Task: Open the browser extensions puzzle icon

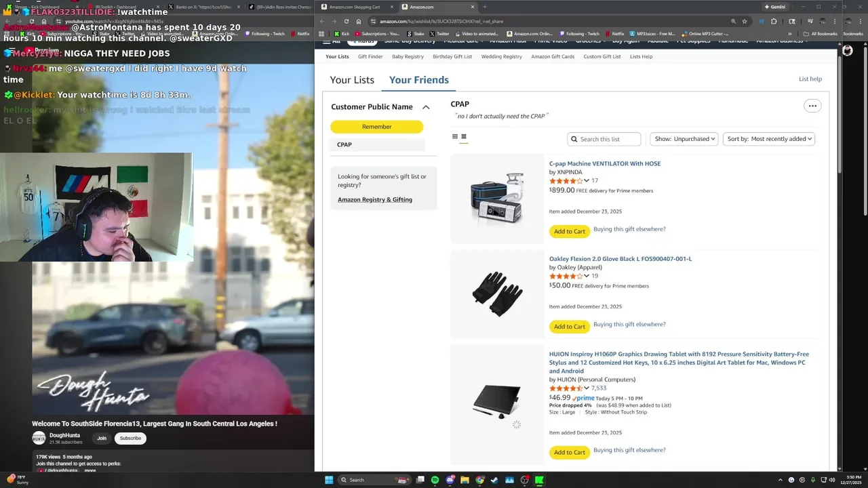Action: (x=774, y=21)
